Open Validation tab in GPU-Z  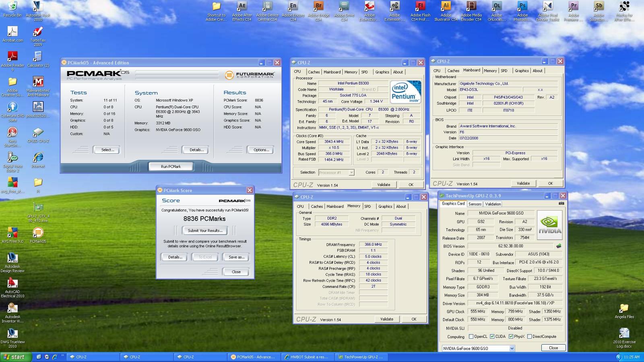(493, 204)
